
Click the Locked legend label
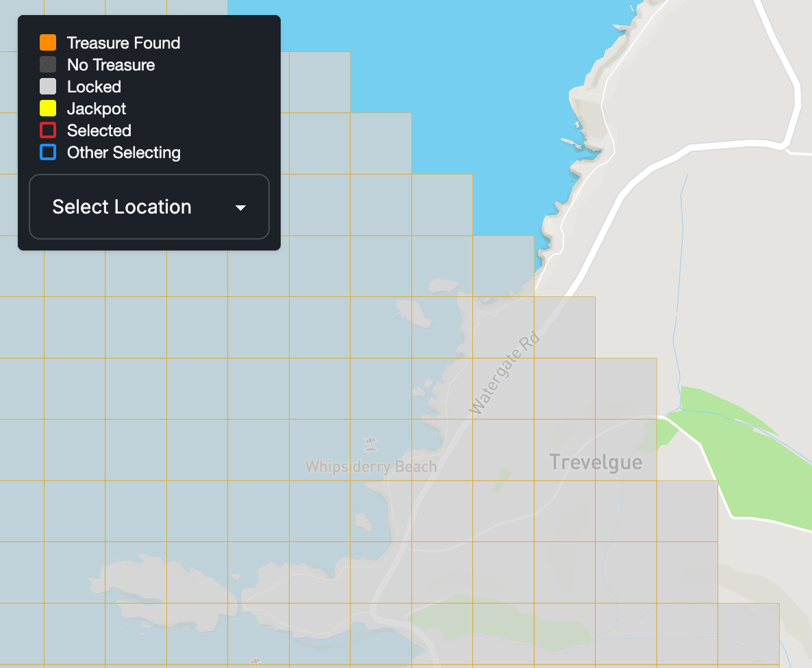tap(94, 86)
